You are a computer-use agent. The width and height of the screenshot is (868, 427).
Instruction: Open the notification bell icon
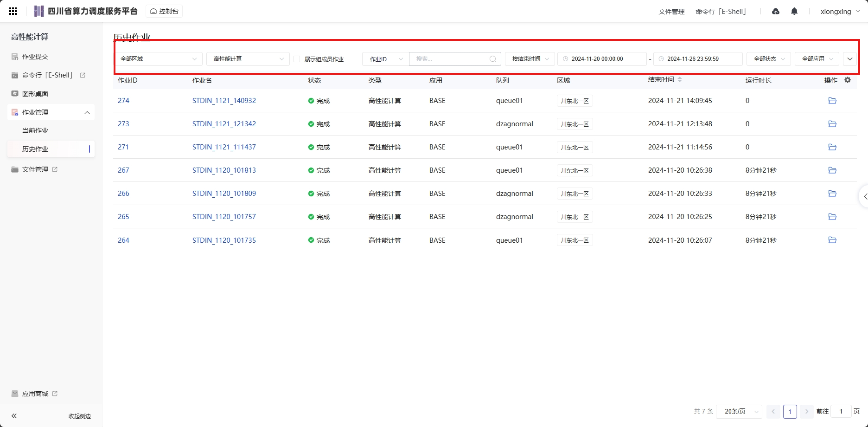[x=794, y=11]
